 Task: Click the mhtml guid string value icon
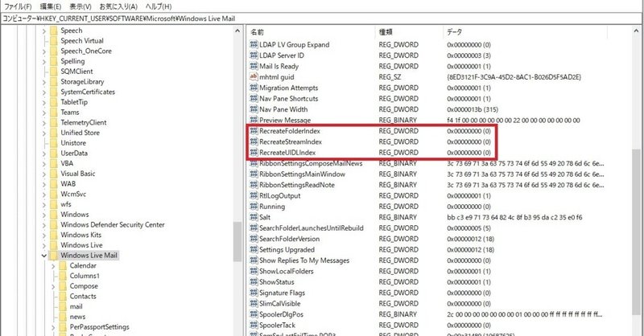coord(254,76)
